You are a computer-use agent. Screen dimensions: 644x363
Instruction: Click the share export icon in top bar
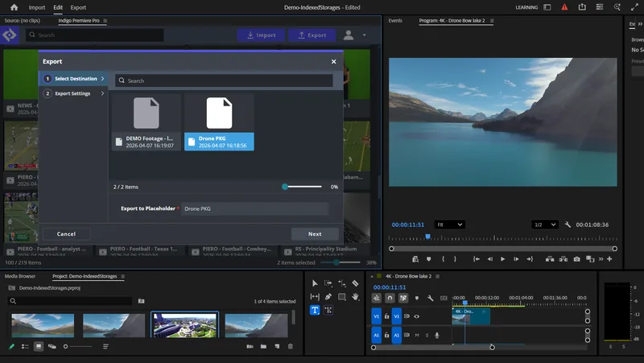[x=582, y=7]
